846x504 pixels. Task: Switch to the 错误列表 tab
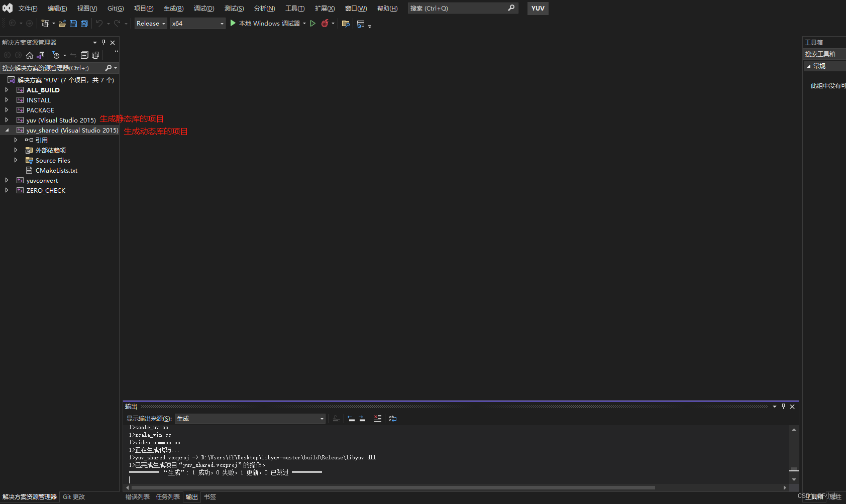click(138, 497)
